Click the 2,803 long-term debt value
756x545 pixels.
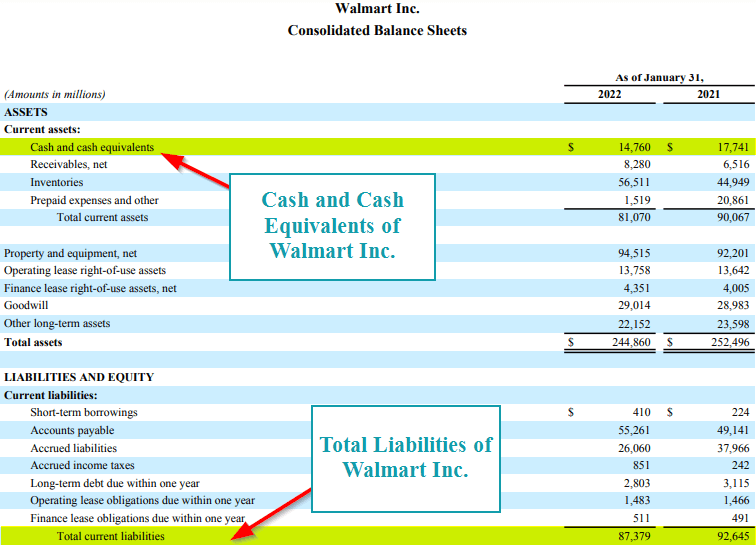637,483
